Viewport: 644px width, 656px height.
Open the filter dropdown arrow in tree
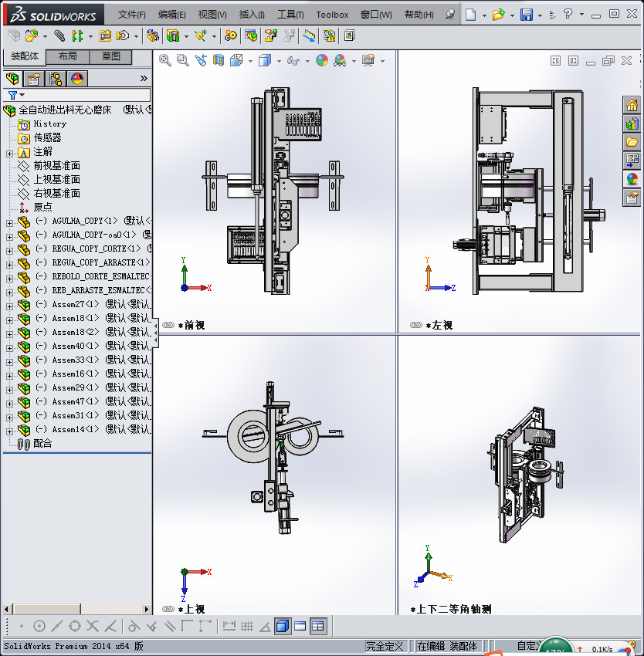(x=22, y=95)
